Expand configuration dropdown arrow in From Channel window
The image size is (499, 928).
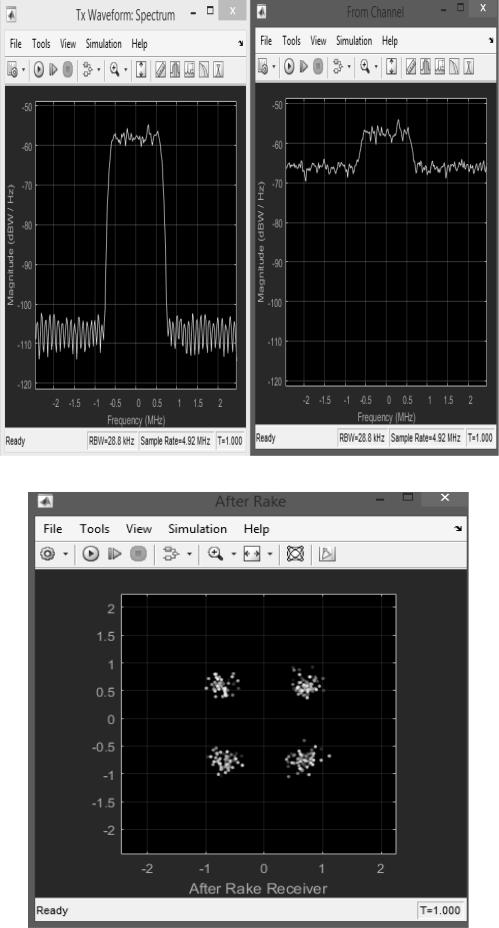pos(273,66)
